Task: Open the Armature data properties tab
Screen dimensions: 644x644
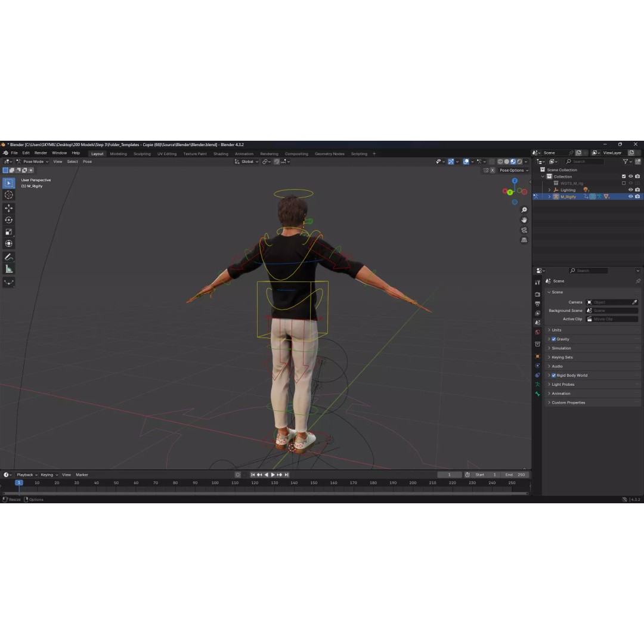Action: 537,385
